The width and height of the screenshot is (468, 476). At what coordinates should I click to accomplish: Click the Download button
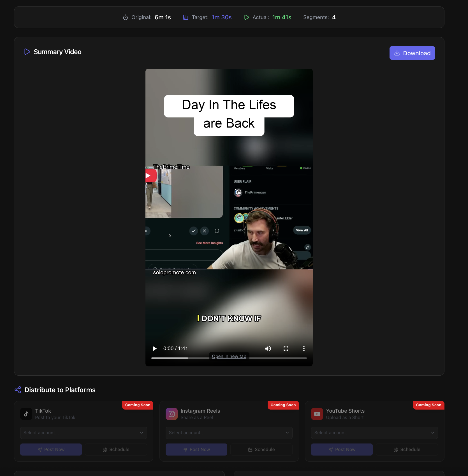click(x=412, y=53)
